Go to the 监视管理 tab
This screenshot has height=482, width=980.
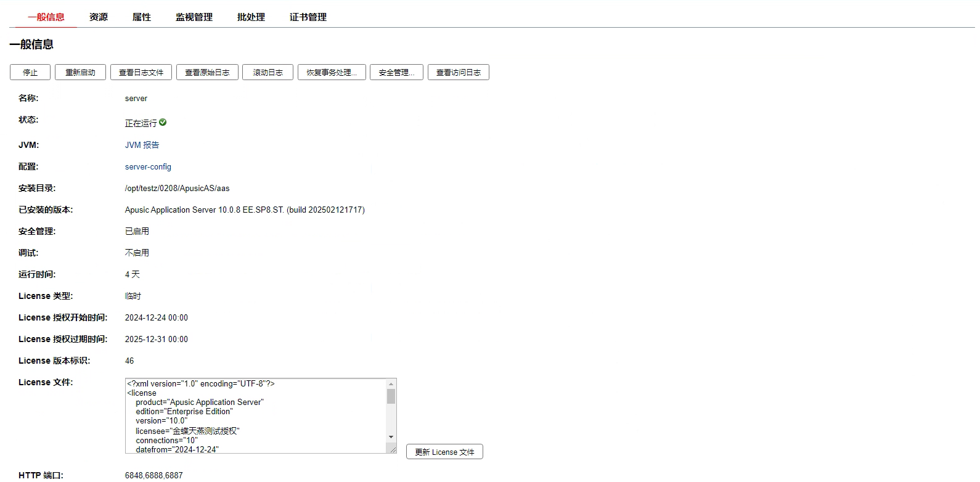[194, 17]
